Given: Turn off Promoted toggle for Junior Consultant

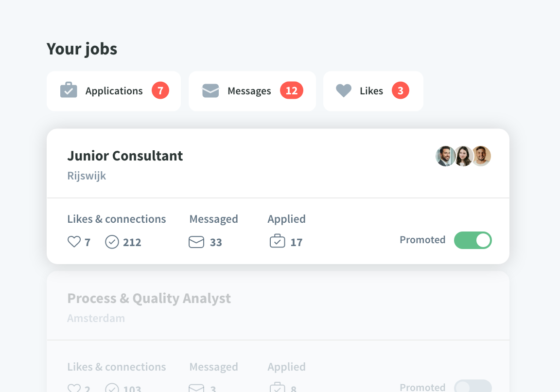Looking at the screenshot, I should coord(472,240).
